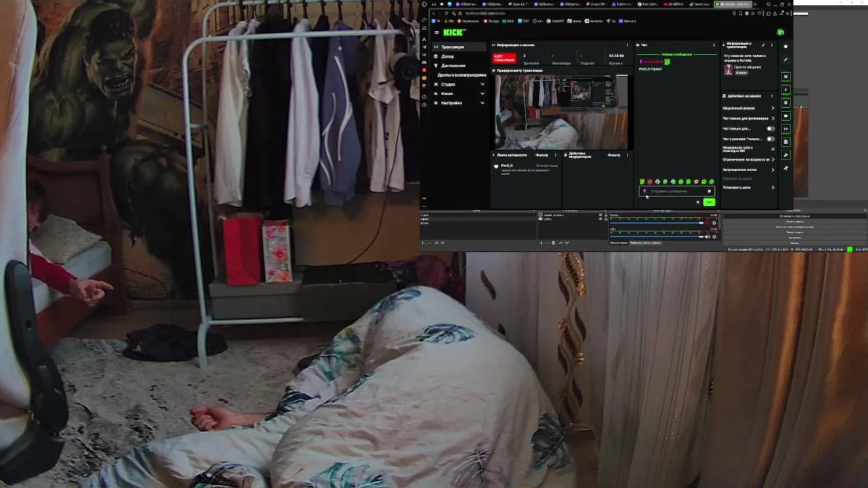Click OBS start recording button
The width and height of the screenshot is (868, 488).
pyautogui.click(x=795, y=222)
